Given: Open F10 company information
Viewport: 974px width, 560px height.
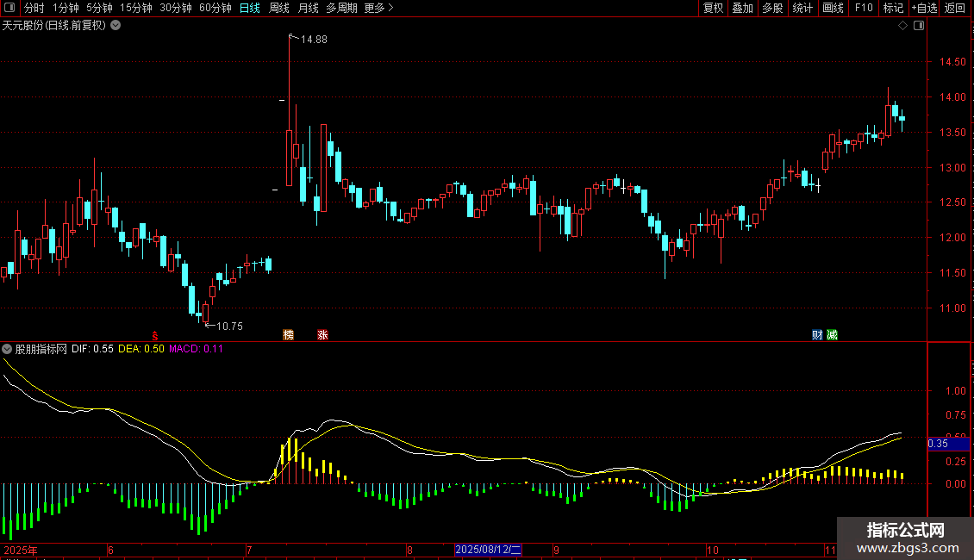Looking at the screenshot, I should [x=864, y=8].
